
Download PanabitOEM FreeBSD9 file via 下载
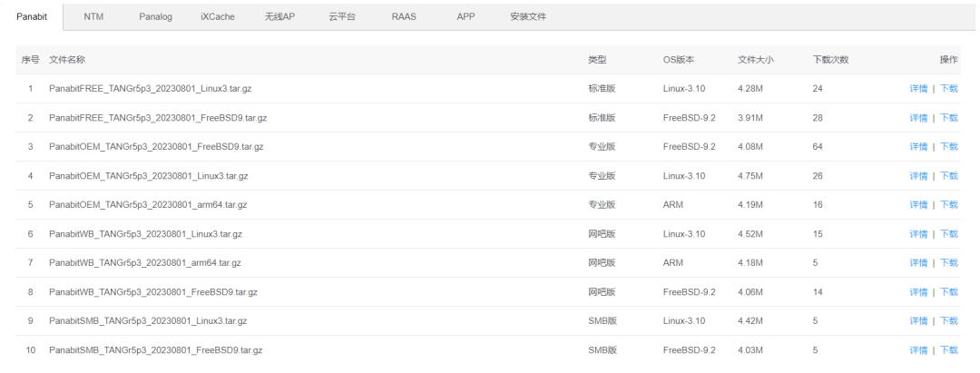[x=949, y=147]
